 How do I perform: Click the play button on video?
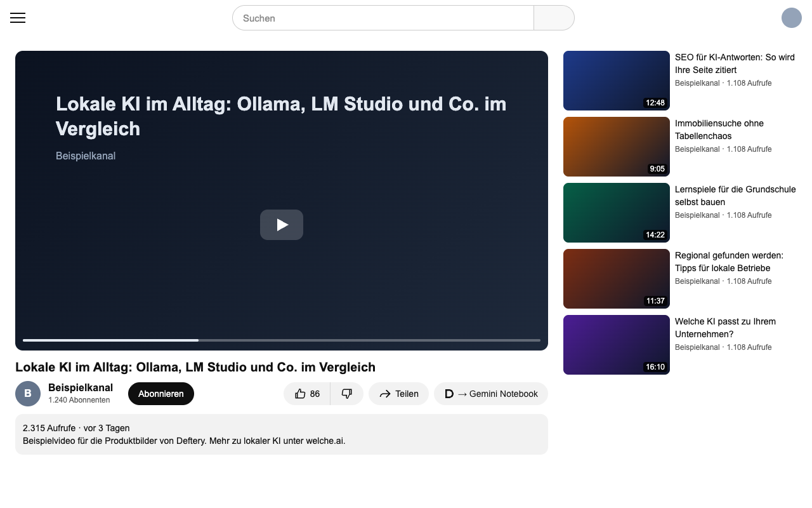point(282,225)
